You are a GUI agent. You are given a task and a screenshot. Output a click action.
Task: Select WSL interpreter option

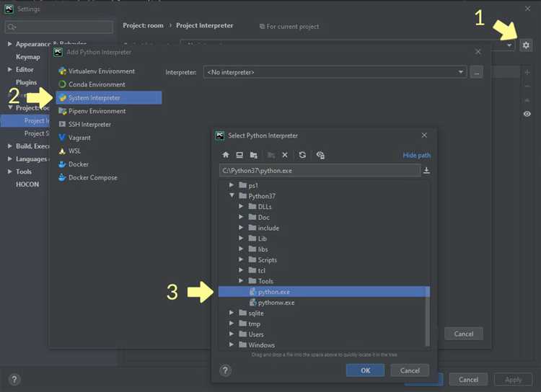pyautogui.click(x=109, y=151)
